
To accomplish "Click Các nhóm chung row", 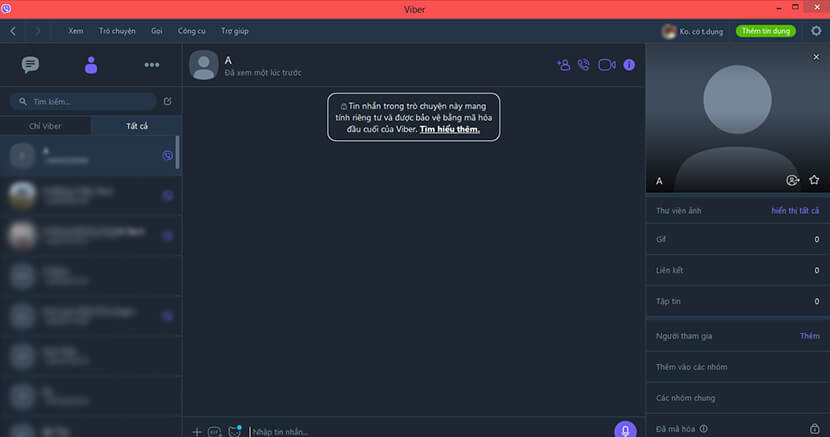I will pyautogui.click(x=738, y=398).
